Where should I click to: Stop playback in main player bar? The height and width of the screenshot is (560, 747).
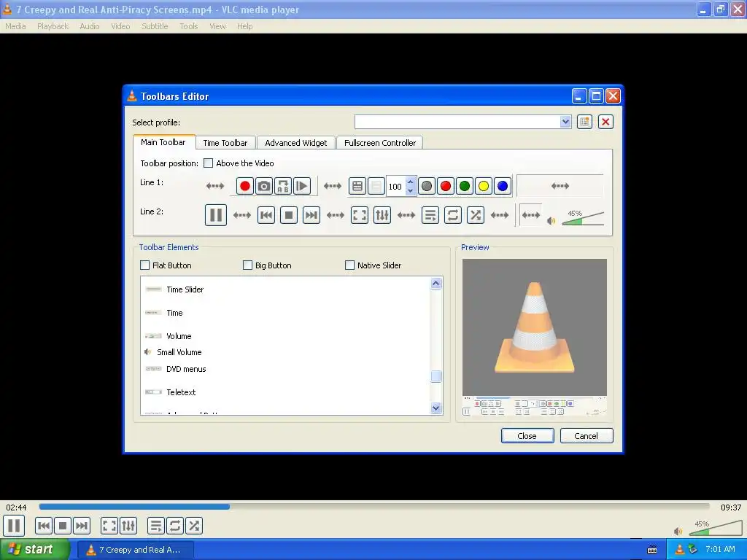click(63, 526)
